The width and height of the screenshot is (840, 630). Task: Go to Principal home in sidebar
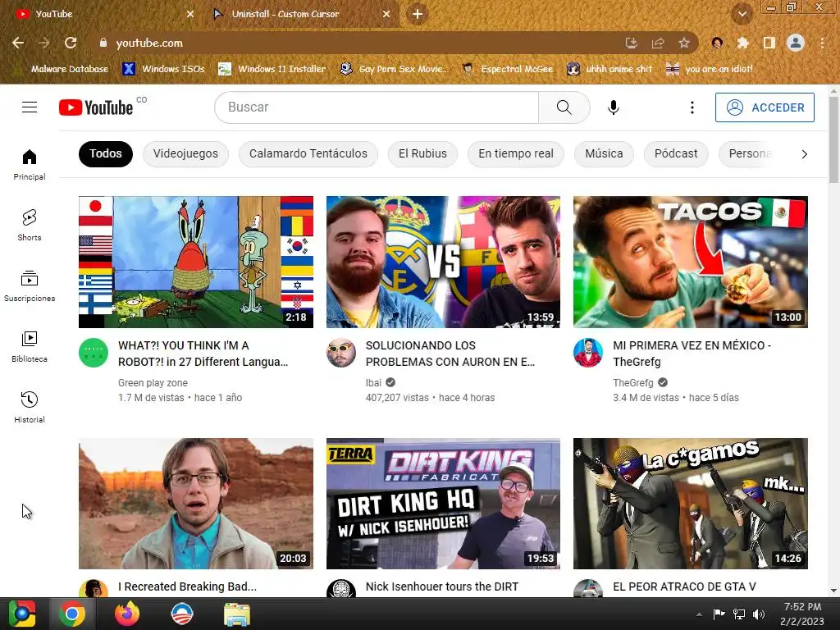point(30,164)
